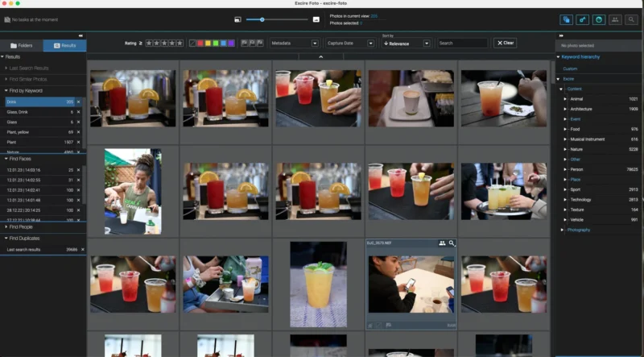
Task: Toggle the first flag filter icon
Action: click(245, 43)
